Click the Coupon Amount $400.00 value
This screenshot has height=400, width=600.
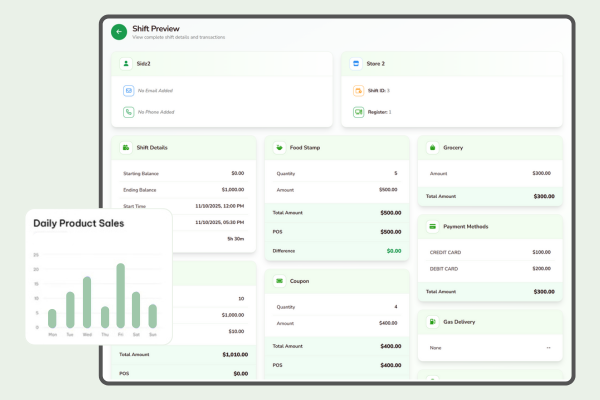click(388, 323)
